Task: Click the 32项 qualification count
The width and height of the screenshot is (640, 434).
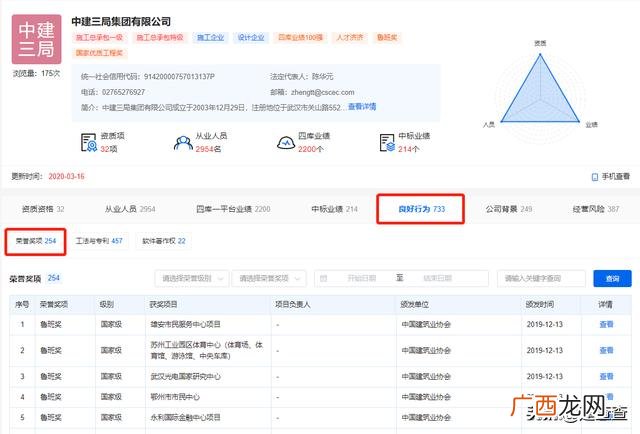Action: [x=109, y=149]
